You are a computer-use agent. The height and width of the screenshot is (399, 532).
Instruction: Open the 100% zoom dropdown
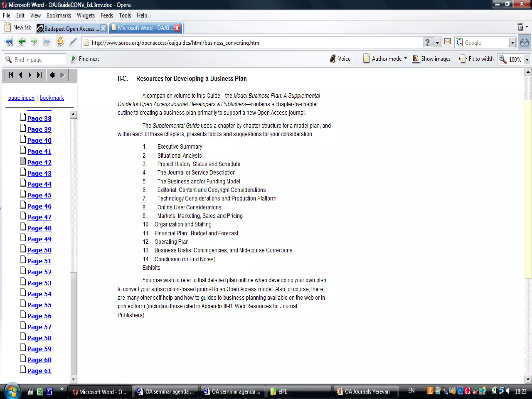tap(527, 60)
